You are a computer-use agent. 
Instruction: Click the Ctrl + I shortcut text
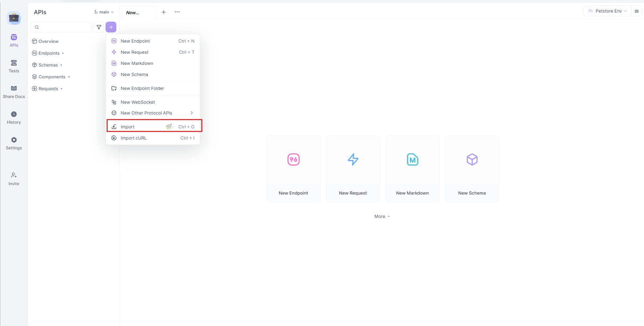[x=187, y=138]
